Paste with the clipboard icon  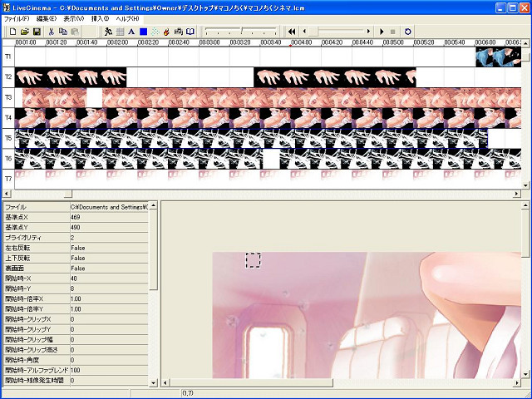pos(75,32)
